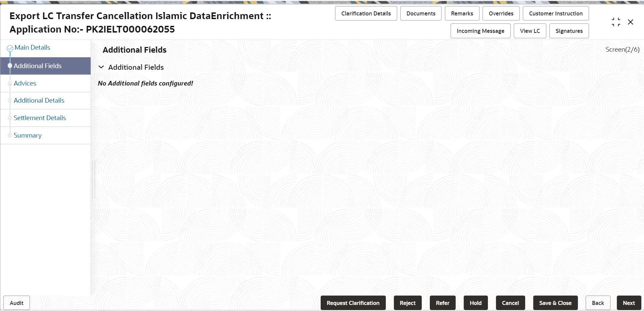Jump to the Summary step
644x311 pixels.
pos(28,135)
